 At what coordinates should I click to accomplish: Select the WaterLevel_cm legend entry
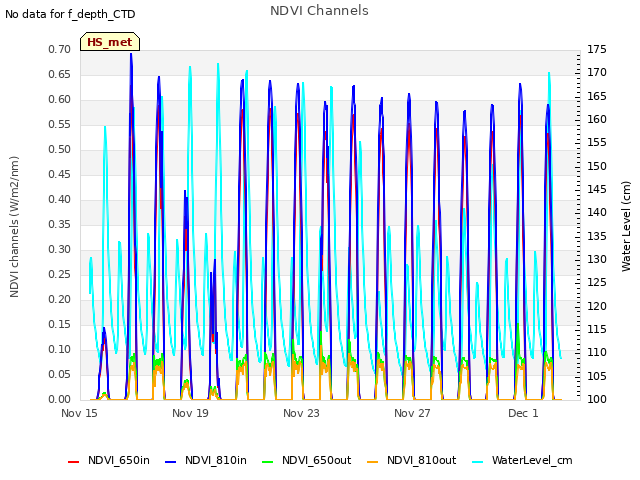click(x=522, y=460)
